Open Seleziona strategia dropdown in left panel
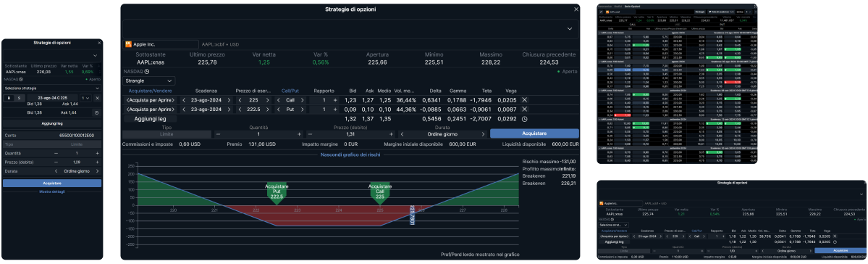Screen dimensions: 868x264 [x=52, y=88]
